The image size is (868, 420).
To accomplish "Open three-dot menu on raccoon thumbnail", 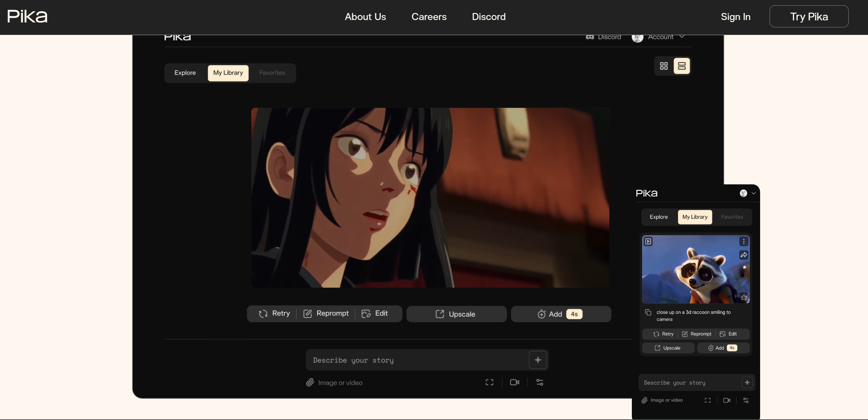I will point(744,241).
